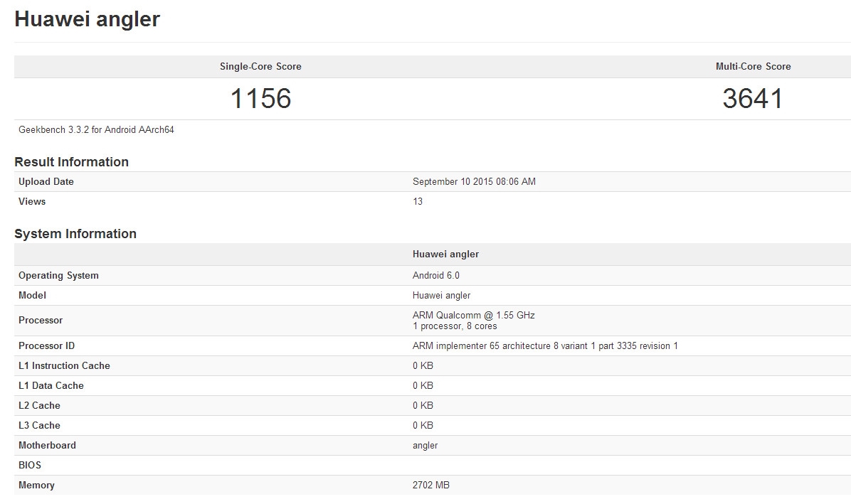Select the Upload Date row label
The width and height of the screenshot is (851, 504).
pyautogui.click(x=46, y=182)
